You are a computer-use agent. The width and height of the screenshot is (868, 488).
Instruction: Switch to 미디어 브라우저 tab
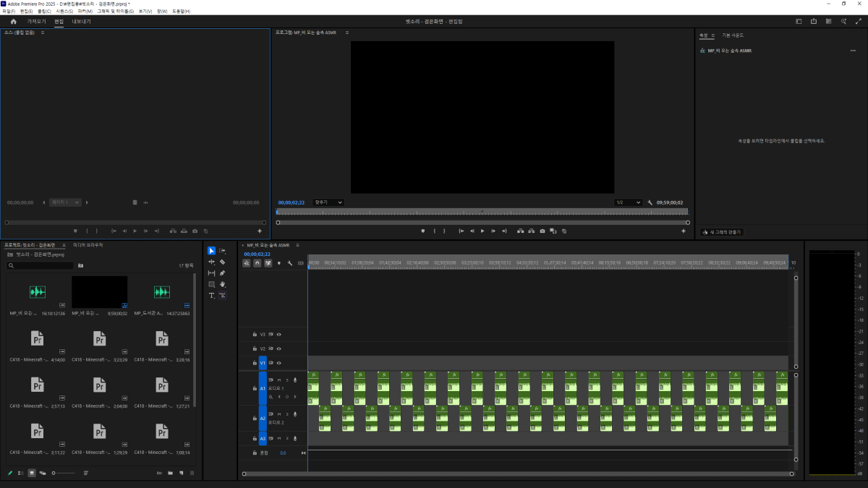(x=88, y=245)
